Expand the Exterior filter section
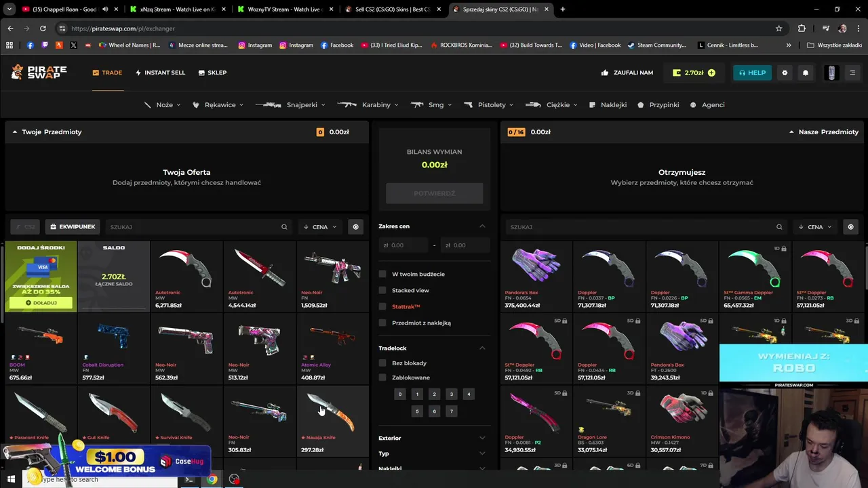 pyautogui.click(x=434, y=438)
